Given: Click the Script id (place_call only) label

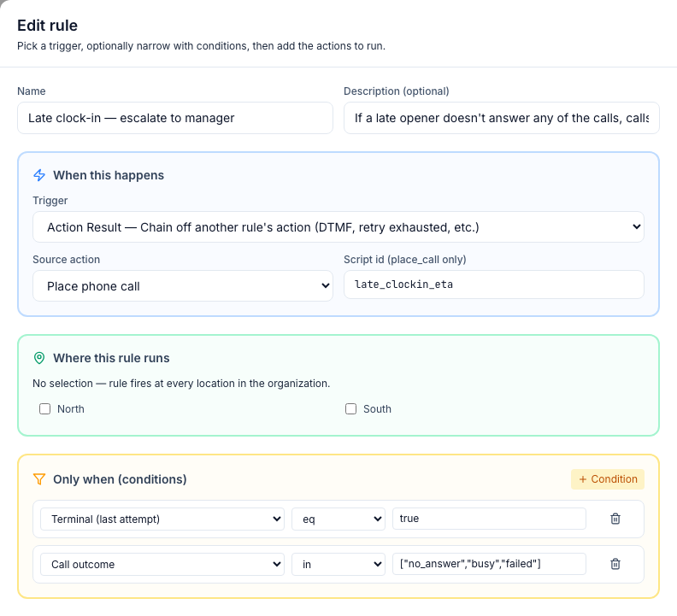Looking at the screenshot, I should coord(405,260).
